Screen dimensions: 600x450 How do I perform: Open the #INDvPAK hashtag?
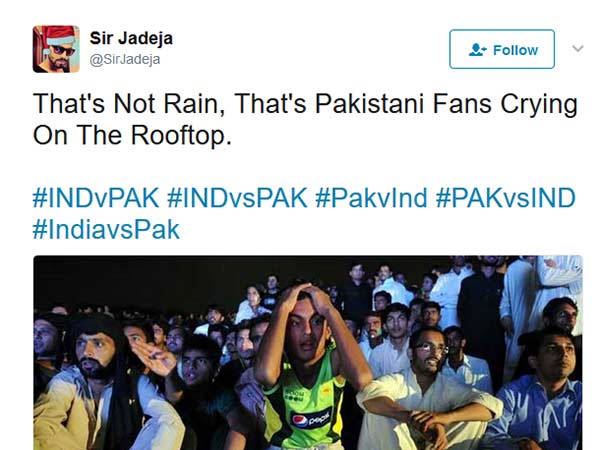(x=96, y=198)
